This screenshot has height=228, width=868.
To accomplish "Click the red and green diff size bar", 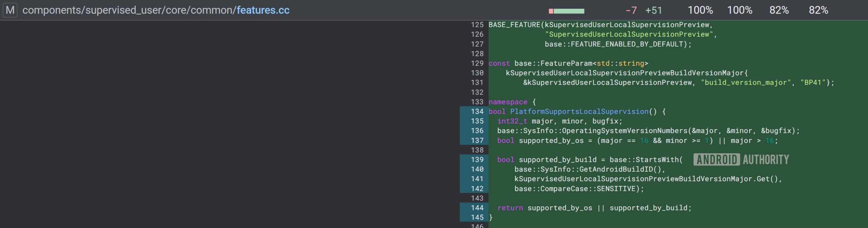I will (x=566, y=11).
